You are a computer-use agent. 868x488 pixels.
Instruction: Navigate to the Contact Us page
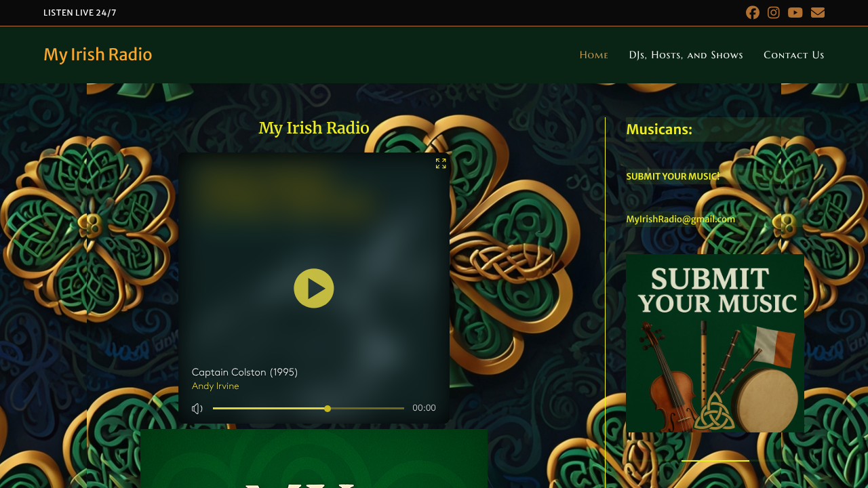[793, 55]
